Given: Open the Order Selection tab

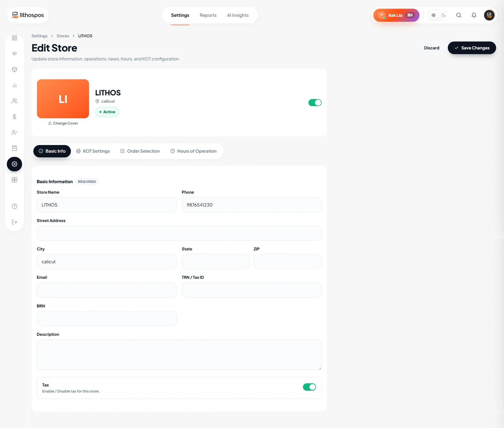Looking at the screenshot, I should pyautogui.click(x=140, y=151).
